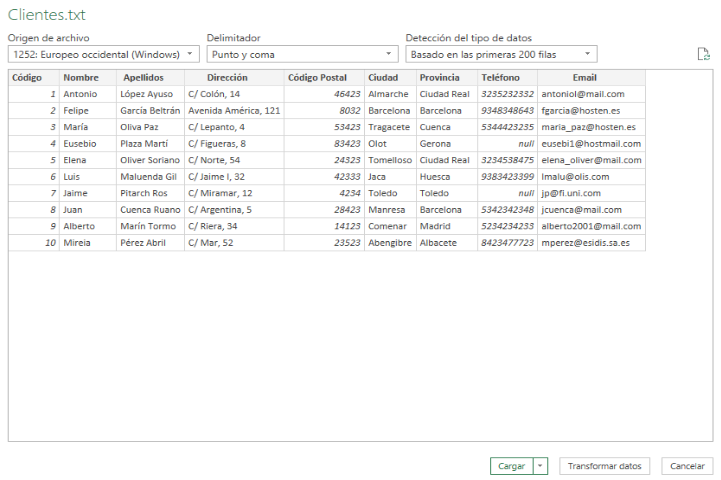Image resolution: width=721 pixels, height=480 pixels.
Task: Click the Almarche city cell
Action: [x=390, y=94]
